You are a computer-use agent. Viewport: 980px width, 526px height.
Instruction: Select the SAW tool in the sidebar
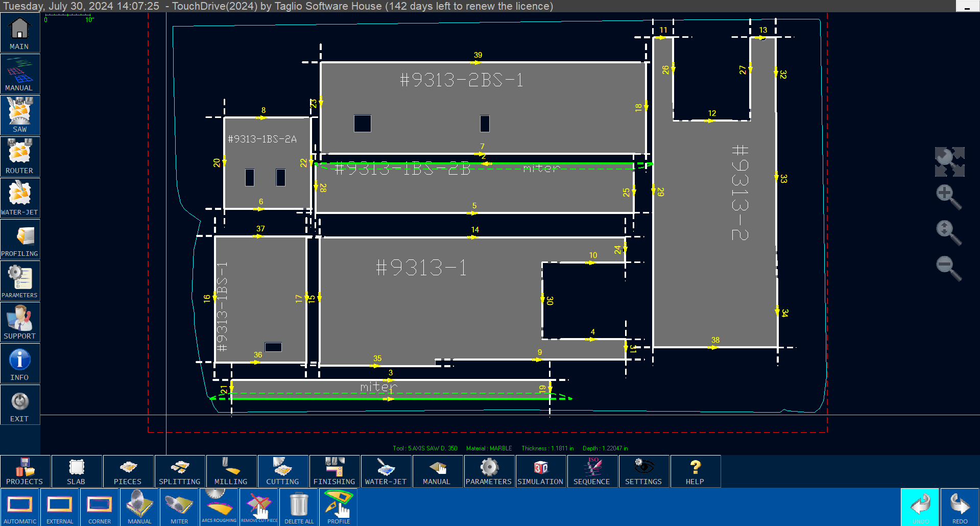20,115
